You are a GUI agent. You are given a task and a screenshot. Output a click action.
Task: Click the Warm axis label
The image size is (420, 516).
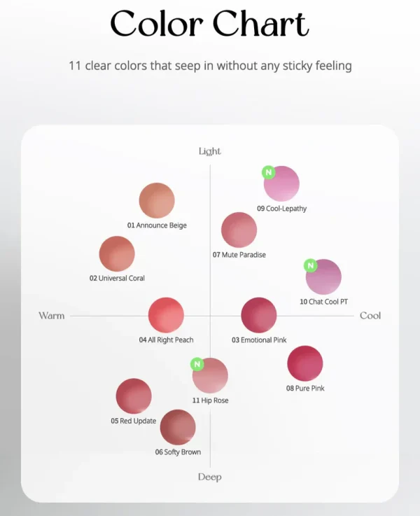click(52, 316)
